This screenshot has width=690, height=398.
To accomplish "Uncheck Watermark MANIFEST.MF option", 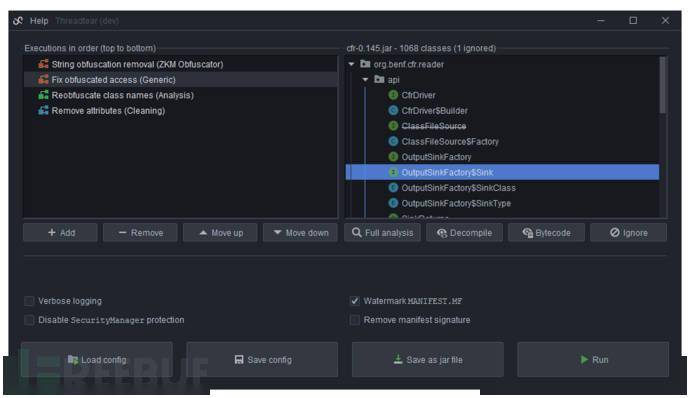I will pyautogui.click(x=355, y=301).
